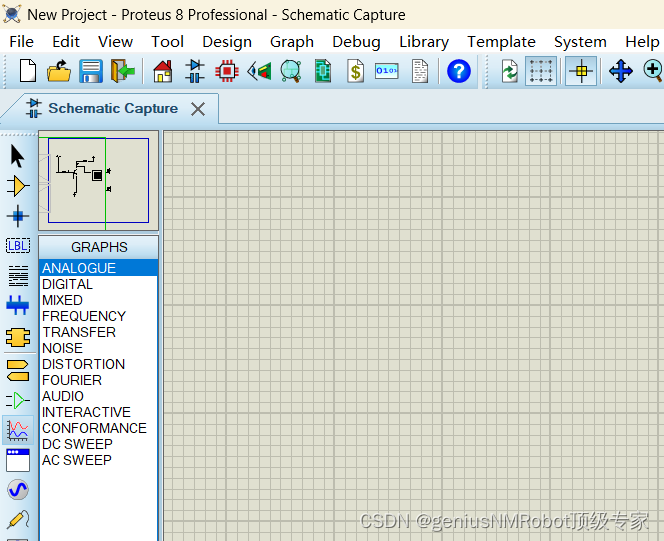Open Help with the blue question icon
The height and width of the screenshot is (541, 664).
pyautogui.click(x=459, y=71)
